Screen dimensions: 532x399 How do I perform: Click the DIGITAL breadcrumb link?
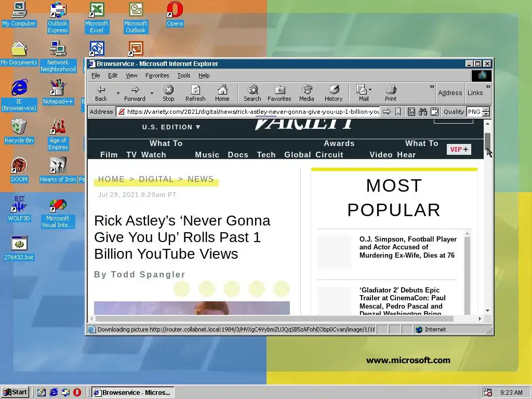click(x=156, y=179)
